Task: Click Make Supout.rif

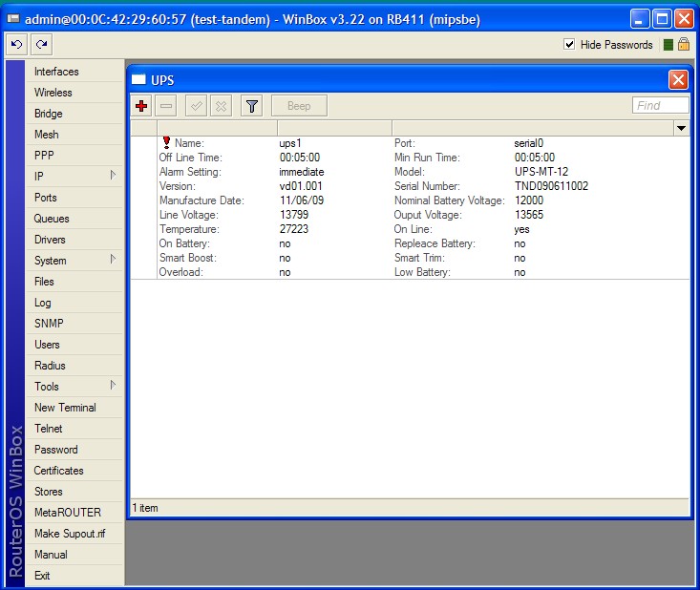Action: (74, 533)
